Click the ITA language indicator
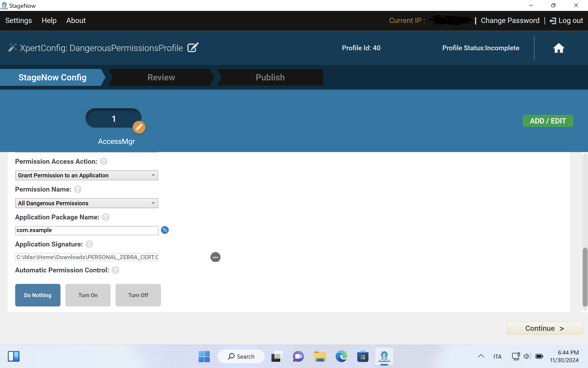This screenshot has height=368, width=588. click(497, 357)
